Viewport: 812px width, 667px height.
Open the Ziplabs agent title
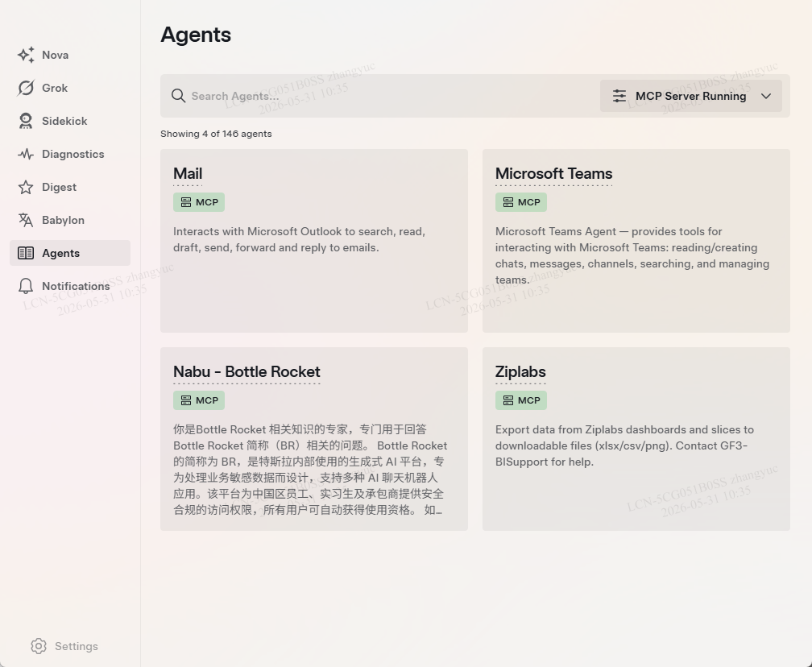coord(520,372)
